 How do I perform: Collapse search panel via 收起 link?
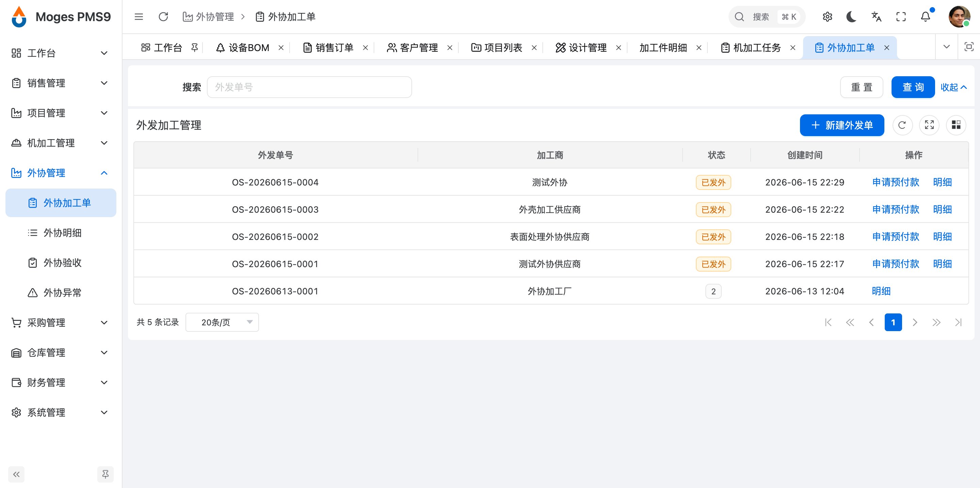pyautogui.click(x=953, y=87)
